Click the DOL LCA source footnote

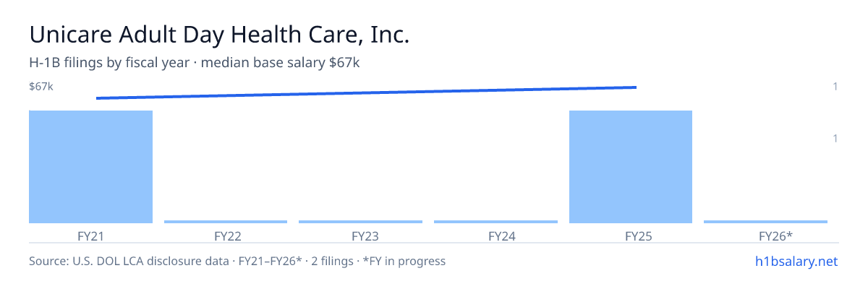pos(237,261)
